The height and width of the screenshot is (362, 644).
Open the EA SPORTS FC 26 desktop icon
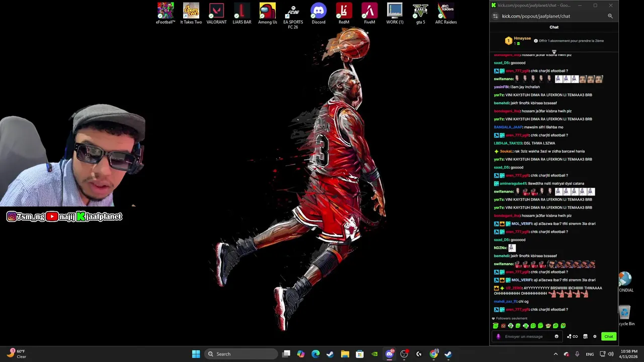(x=293, y=16)
